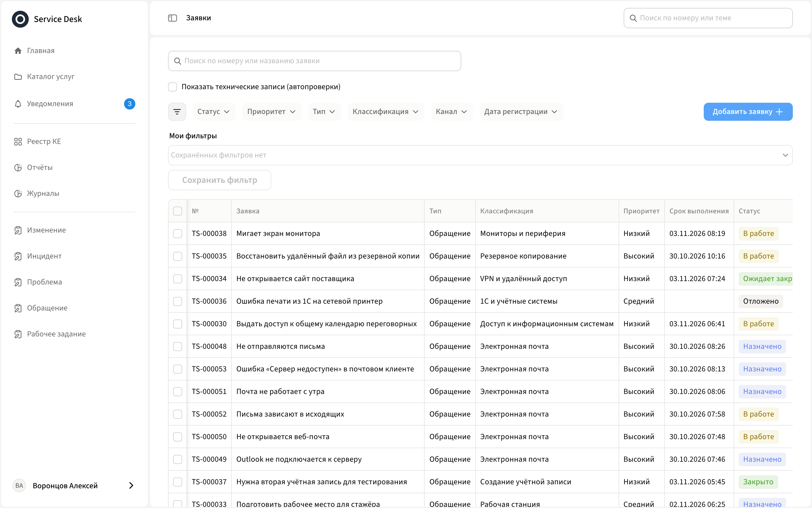Click the Уведомления bell icon
812x508 pixels.
pos(18,104)
